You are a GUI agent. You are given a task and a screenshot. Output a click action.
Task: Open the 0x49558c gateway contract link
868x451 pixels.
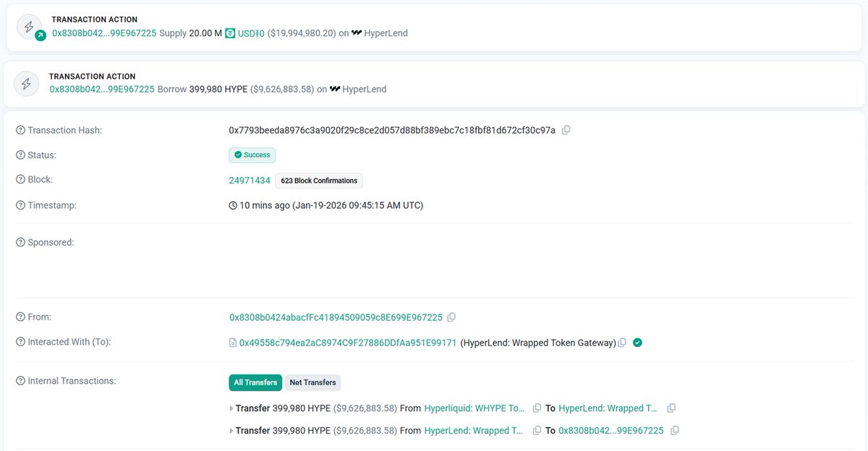pyautogui.click(x=348, y=343)
